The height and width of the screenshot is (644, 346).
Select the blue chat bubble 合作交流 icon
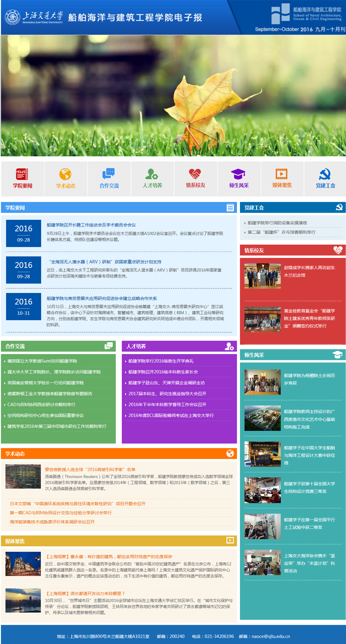[x=109, y=174]
